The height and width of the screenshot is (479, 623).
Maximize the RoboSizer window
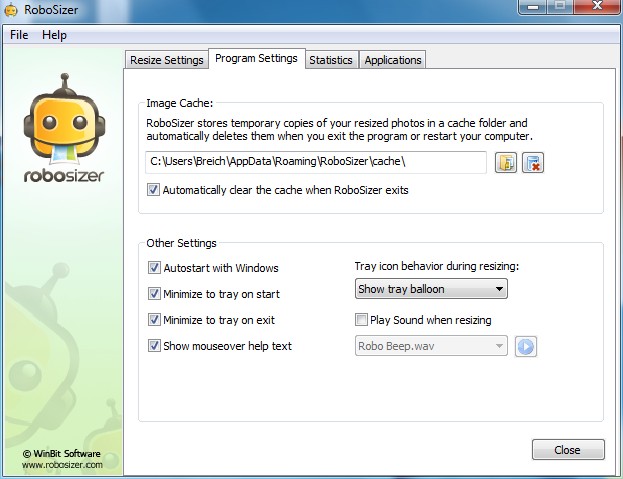pos(560,6)
